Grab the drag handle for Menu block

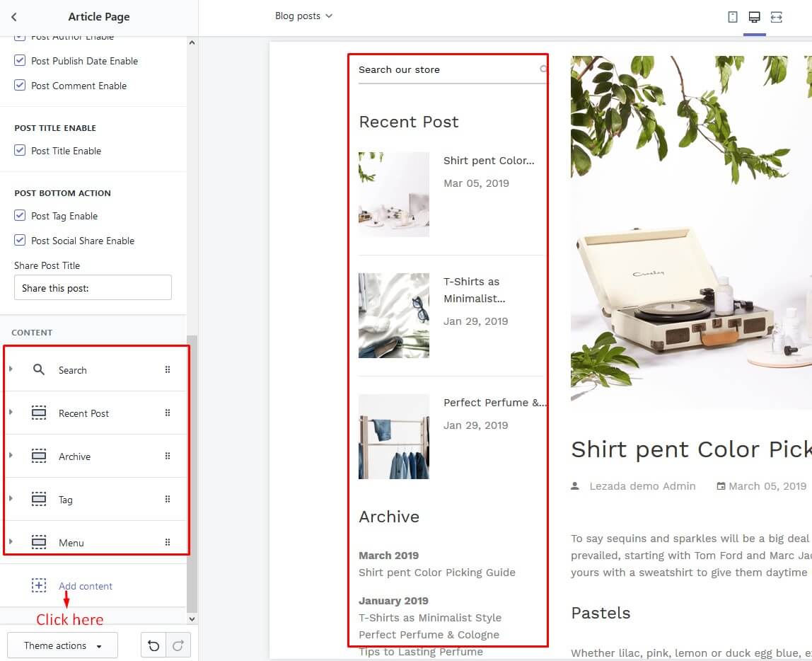167,542
